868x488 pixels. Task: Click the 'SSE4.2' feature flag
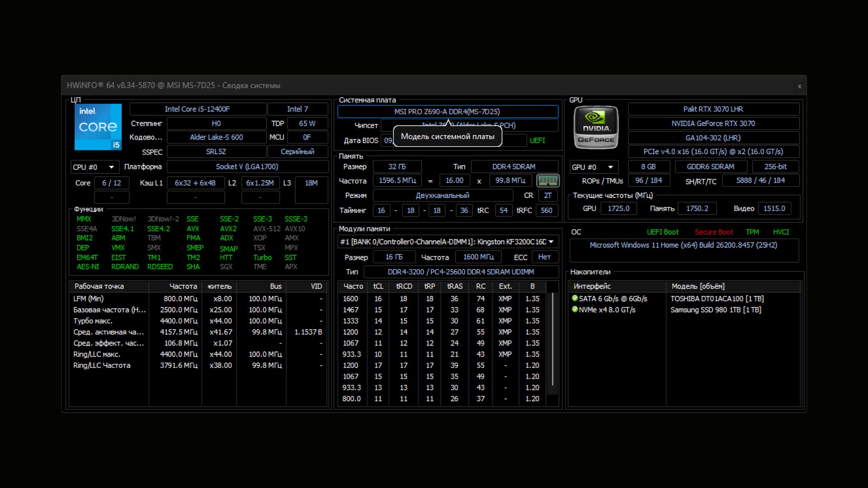159,229
